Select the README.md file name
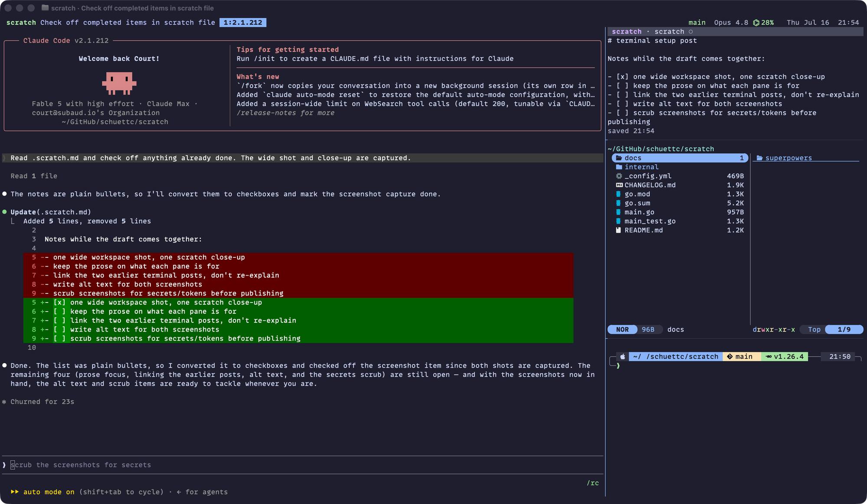 point(644,230)
